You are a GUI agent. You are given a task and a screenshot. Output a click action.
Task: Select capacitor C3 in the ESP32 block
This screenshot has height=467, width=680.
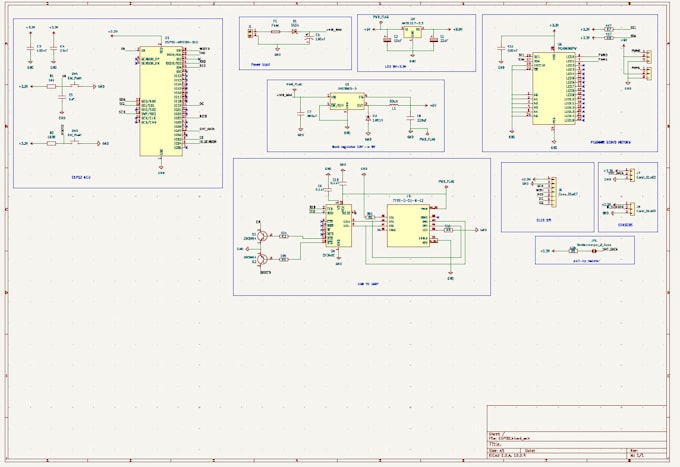30,49
